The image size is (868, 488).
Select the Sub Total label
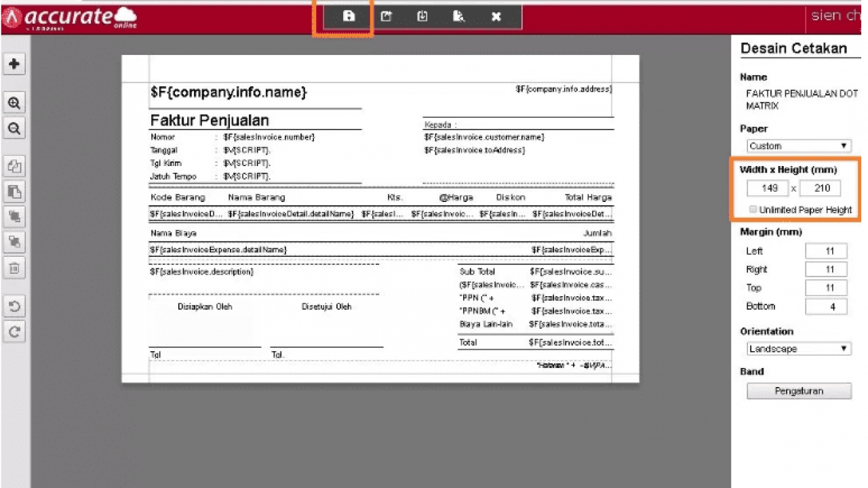click(x=477, y=272)
